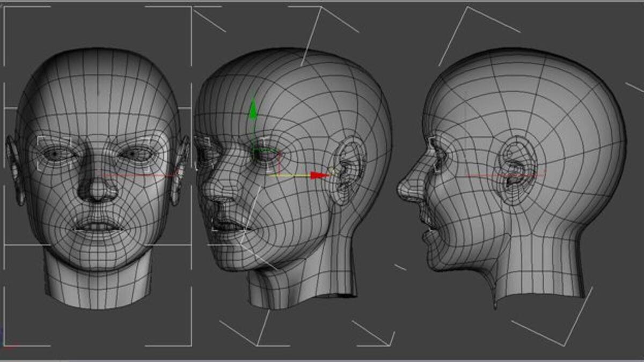Select the front-view head's left-side ear
Viewport: 644px width, 362px height.
point(13,169)
